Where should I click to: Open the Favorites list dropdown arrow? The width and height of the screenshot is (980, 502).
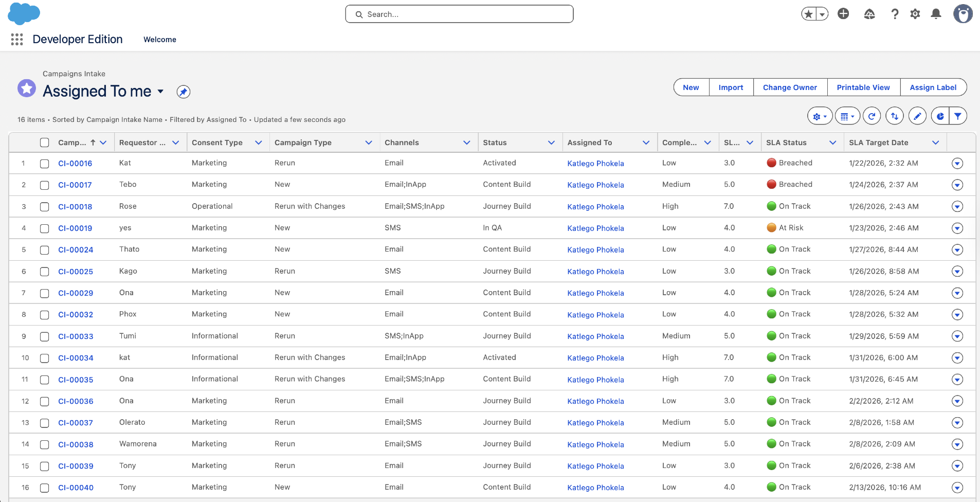[x=823, y=14]
